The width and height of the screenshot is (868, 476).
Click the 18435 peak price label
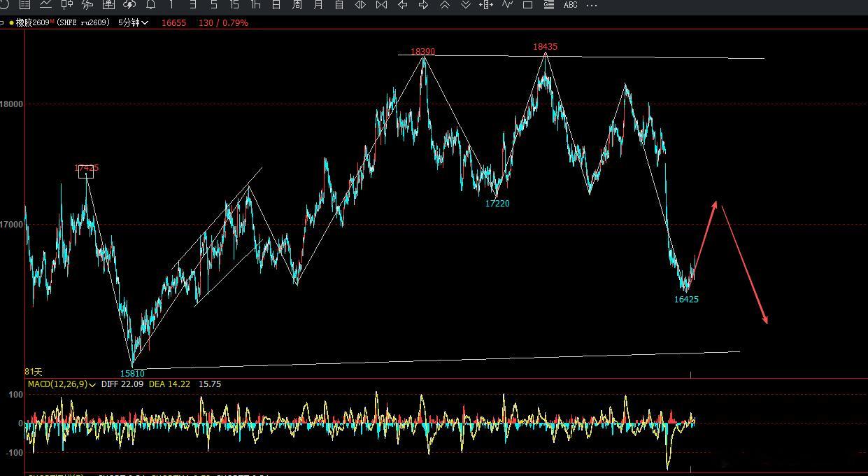546,47
